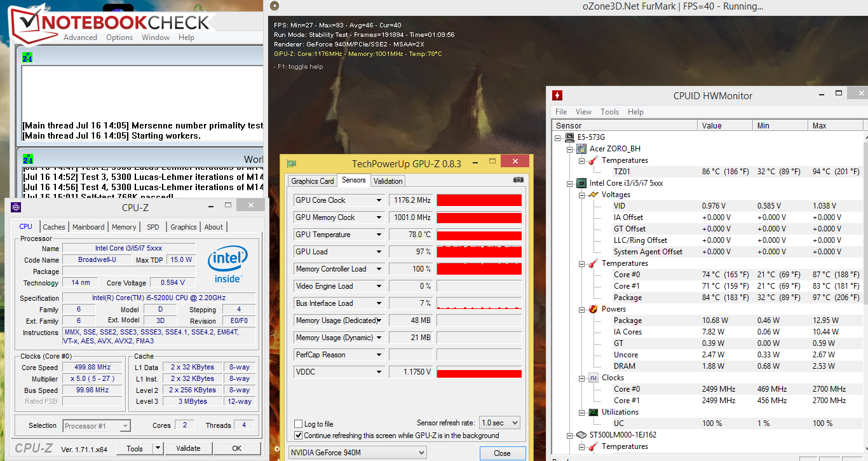Image resolution: width=868 pixels, height=461 pixels.
Task: Open the NVIDIA GeForce 940M device selector
Action: [x=358, y=453]
